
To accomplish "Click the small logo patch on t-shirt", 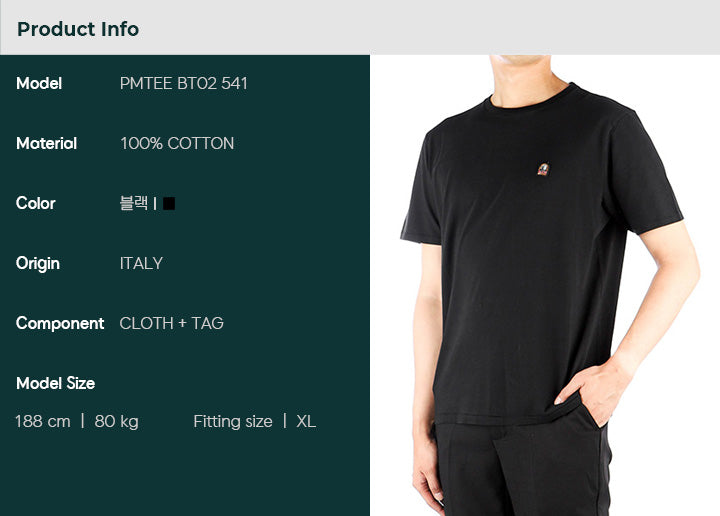I will click(543, 169).
